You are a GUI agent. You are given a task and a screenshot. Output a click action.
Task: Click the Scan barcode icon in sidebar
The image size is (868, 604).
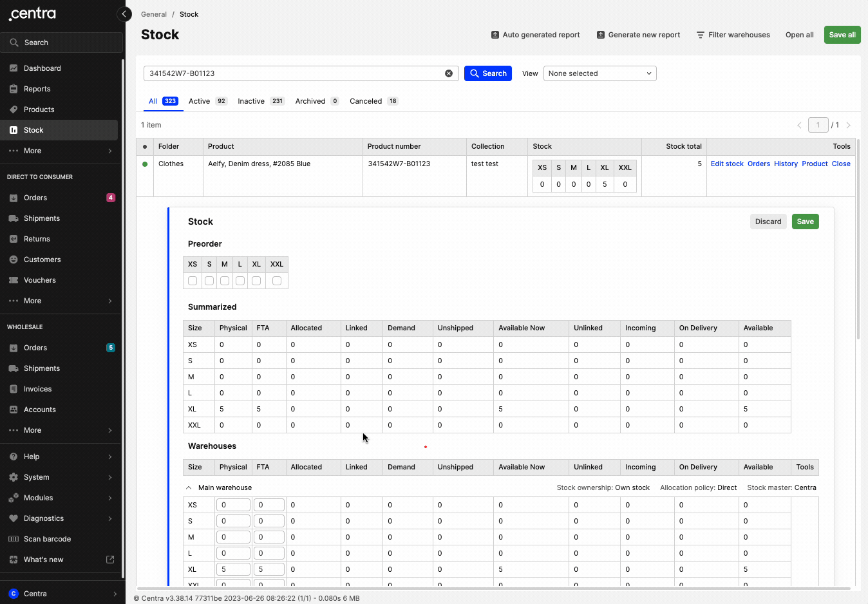click(14, 539)
